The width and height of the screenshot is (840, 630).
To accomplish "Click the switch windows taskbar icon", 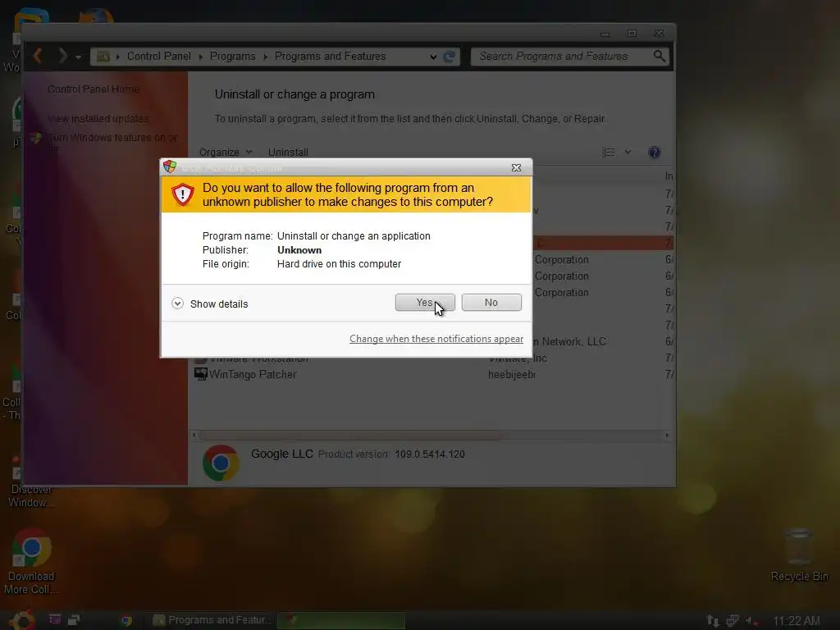I will (x=74, y=620).
